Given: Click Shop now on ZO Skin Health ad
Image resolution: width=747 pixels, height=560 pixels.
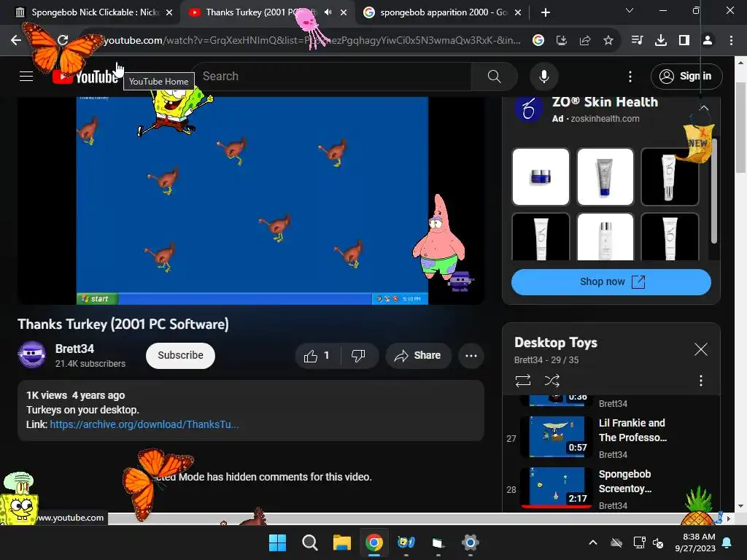Looking at the screenshot, I should pyautogui.click(x=611, y=282).
